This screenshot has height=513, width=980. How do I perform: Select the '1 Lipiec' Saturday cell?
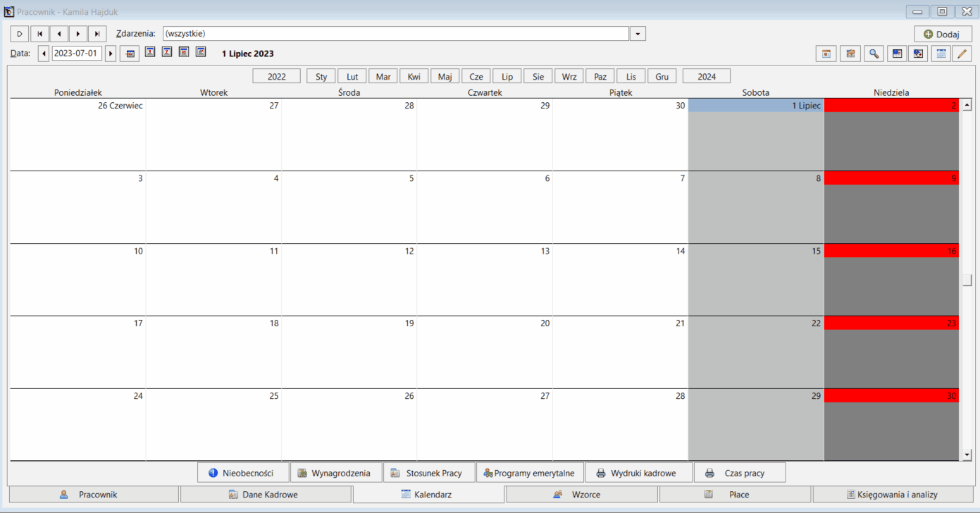[x=756, y=135]
